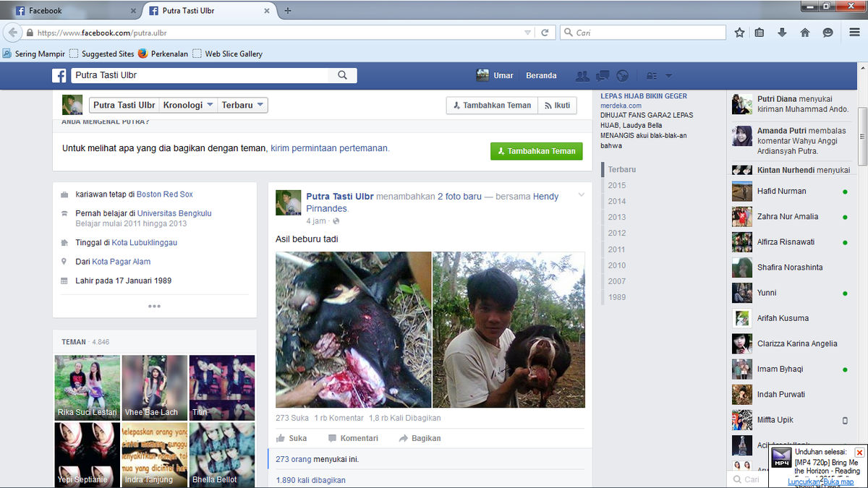Viewport: 868px width, 488px height.
Task: Click the Facebook logo in blue bar
Action: tap(59, 75)
